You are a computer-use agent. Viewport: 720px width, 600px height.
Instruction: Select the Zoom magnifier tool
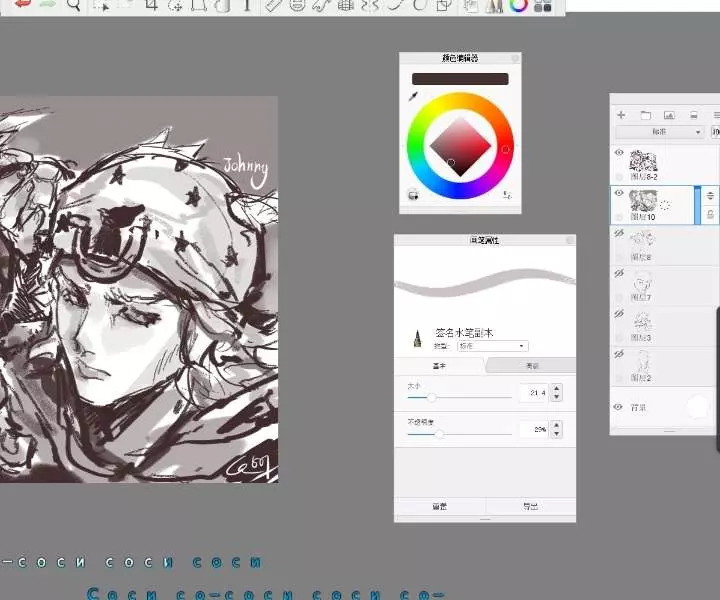[x=73, y=5]
